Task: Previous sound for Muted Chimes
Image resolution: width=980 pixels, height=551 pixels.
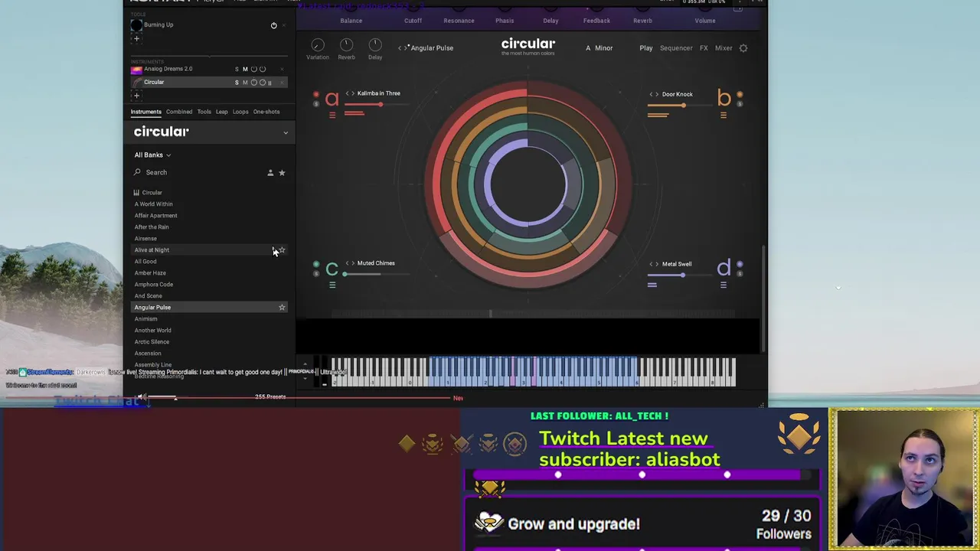Action: 348,263
